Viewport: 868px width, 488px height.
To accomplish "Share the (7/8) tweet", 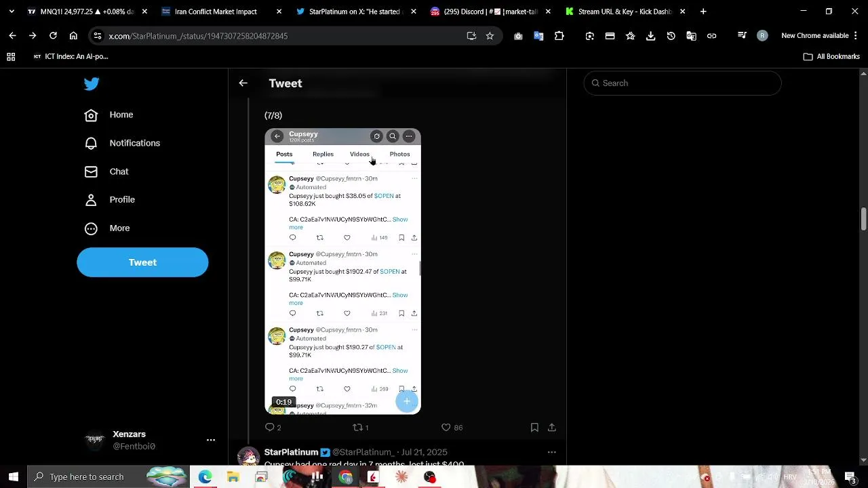I will (x=552, y=427).
